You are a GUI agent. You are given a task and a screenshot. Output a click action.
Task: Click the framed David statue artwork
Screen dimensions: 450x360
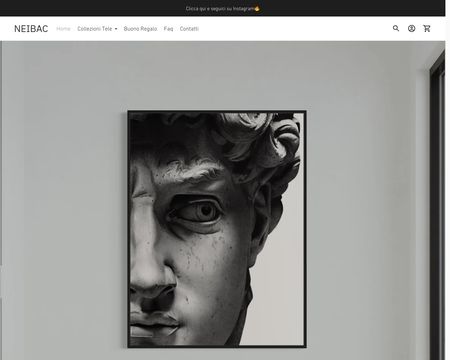coord(217,229)
